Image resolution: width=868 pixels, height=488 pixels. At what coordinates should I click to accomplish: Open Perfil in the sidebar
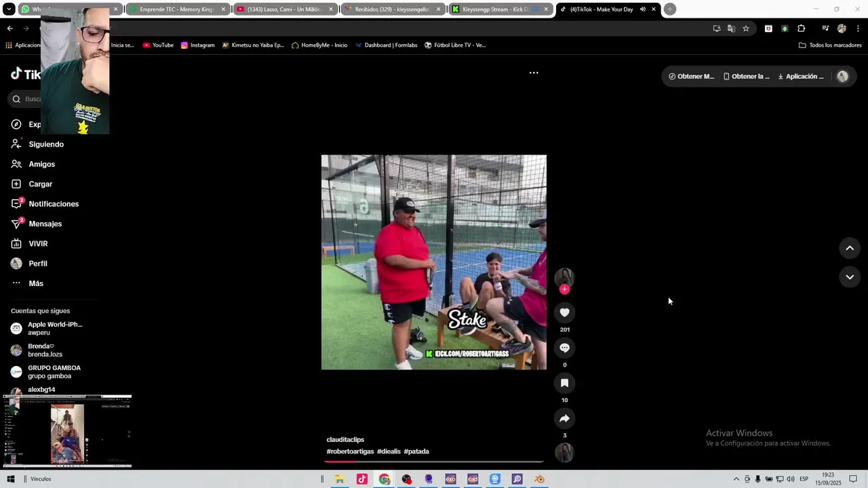38,264
